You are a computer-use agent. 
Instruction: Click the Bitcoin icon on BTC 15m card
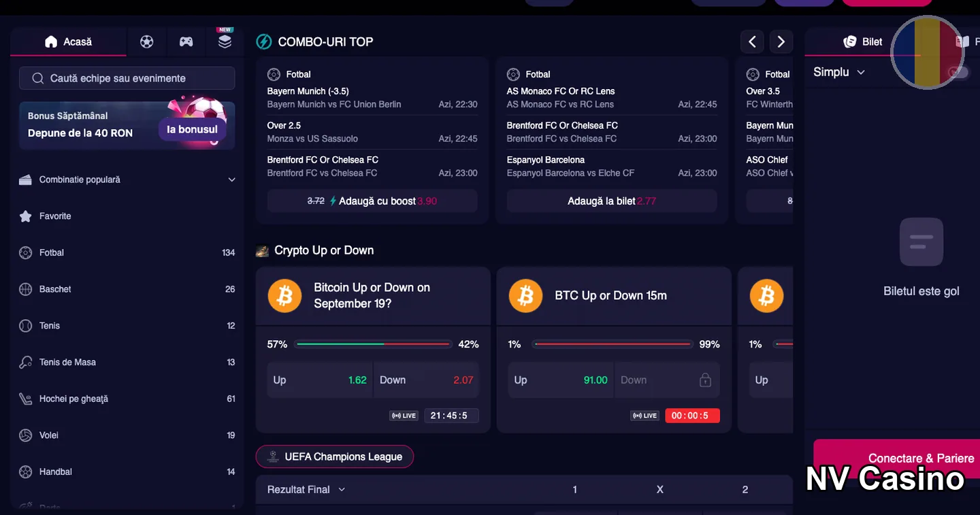tap(525, 296)
